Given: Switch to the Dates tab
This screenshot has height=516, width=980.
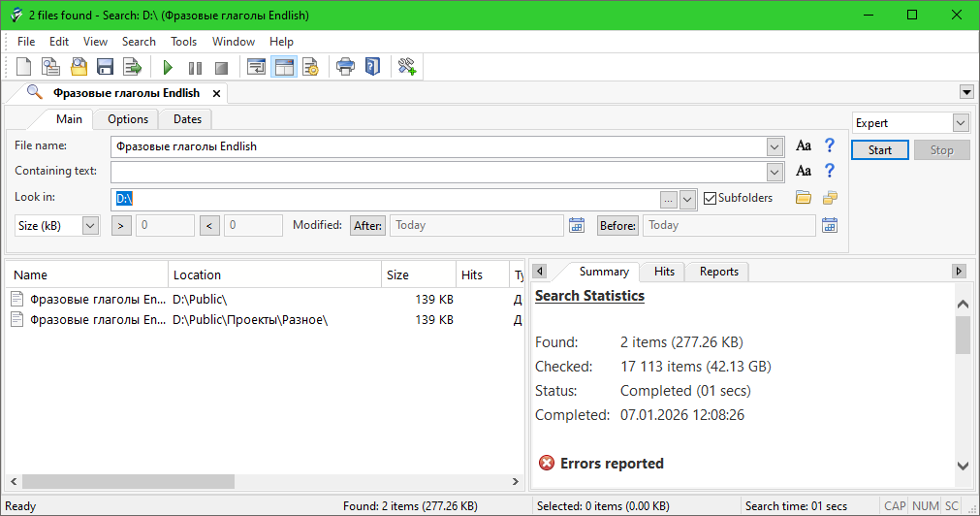Looking at the screenshot, I should point(187,119).
